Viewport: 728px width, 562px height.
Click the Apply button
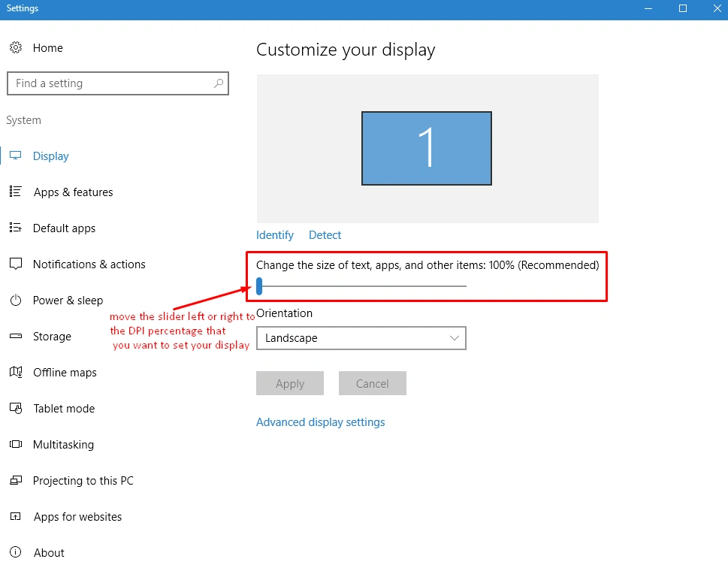[x=290, y=383]
